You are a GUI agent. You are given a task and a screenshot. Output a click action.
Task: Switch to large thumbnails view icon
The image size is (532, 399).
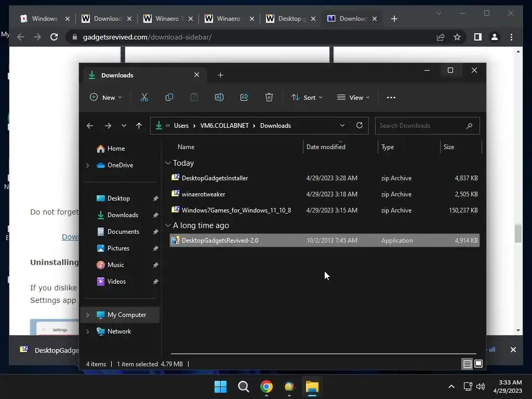478,364
